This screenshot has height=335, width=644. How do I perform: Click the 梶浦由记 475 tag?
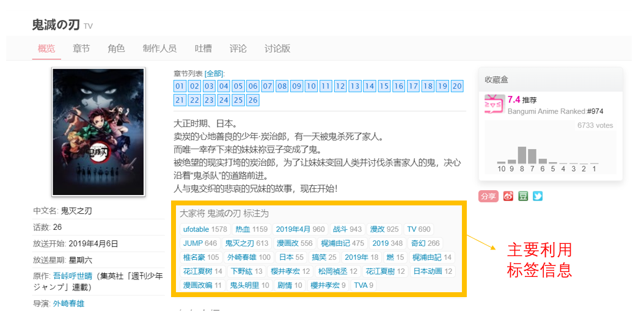(342, 243)
